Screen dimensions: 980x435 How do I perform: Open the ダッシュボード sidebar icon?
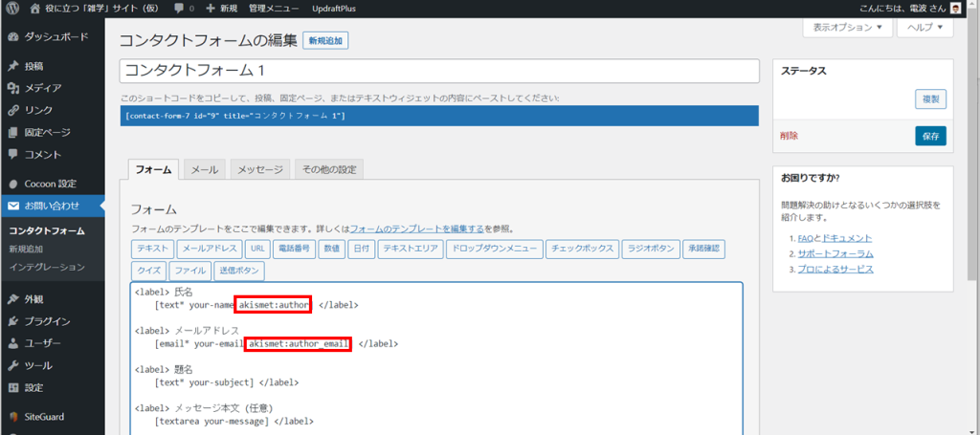13,37
